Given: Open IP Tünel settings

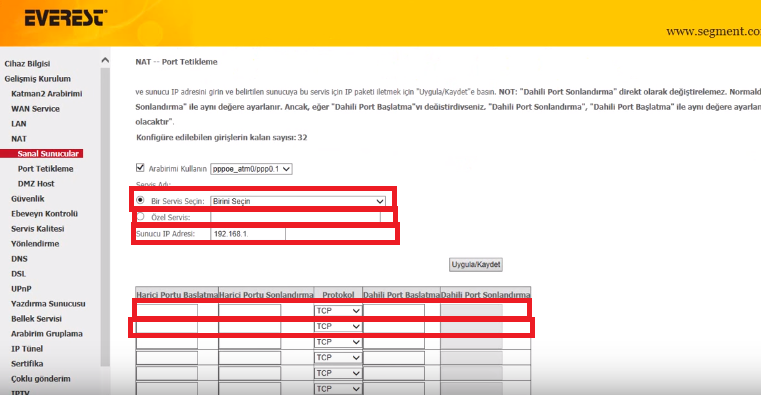Looking at the screenshot, I should tap(27, 349).
